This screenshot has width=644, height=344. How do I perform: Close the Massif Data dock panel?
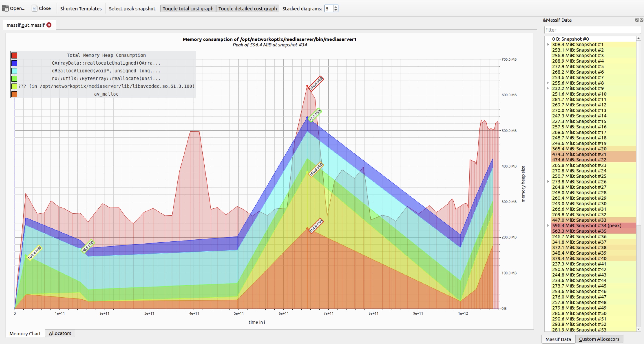pos(641,20)
